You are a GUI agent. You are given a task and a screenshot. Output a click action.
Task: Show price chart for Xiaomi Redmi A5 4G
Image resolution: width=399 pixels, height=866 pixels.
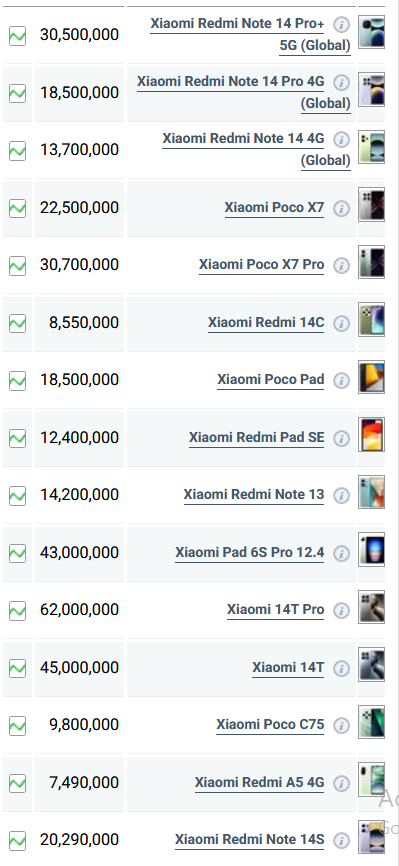18,783
